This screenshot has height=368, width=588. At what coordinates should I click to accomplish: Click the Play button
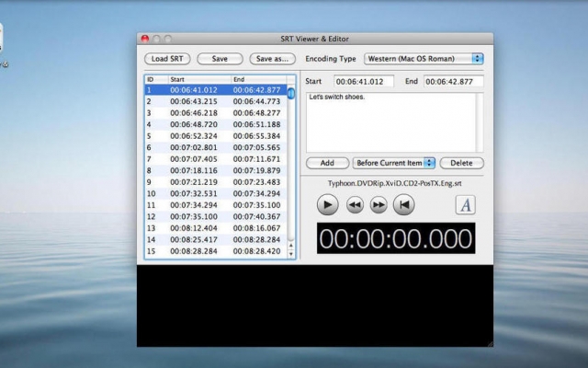[x=327, y=205]
